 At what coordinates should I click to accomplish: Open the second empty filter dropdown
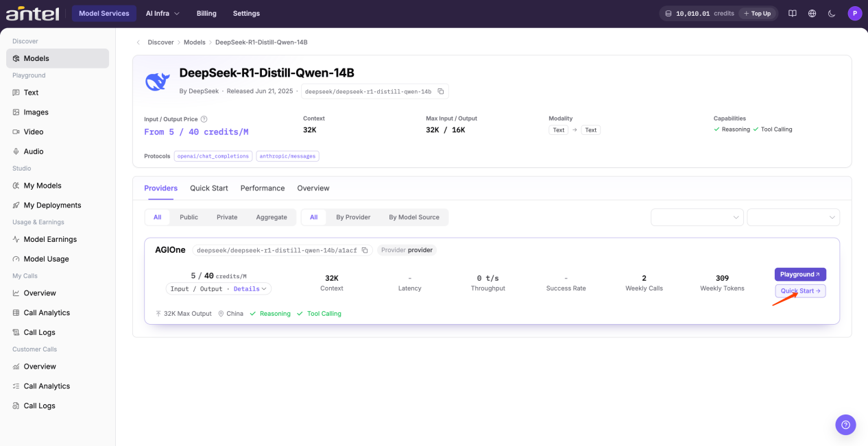pyautogui.click(x=793, y=217)
